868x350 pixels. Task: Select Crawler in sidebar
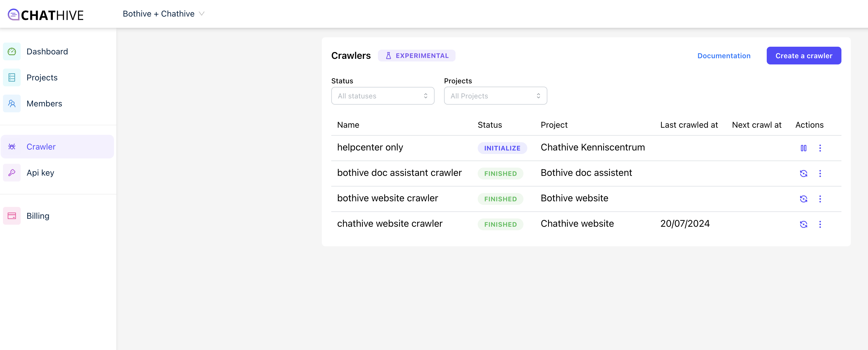[x=57, y=147]
